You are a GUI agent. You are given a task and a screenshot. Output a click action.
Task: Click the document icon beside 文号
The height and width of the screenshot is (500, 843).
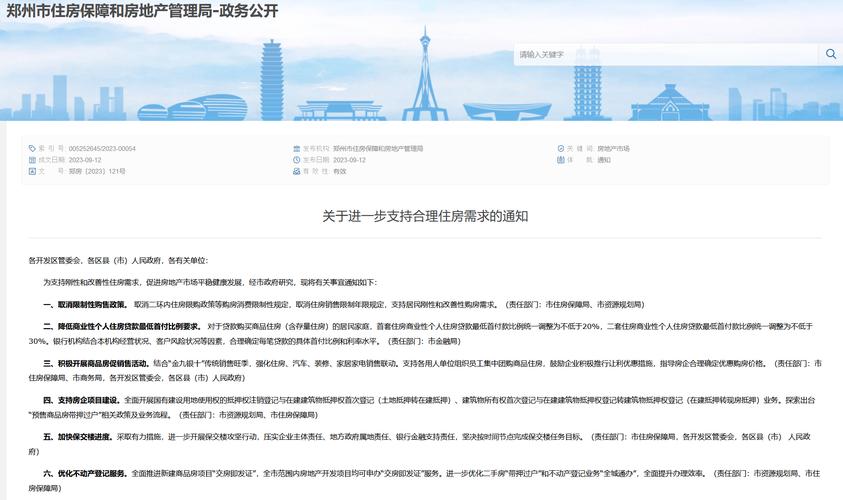tap(32, 172)
